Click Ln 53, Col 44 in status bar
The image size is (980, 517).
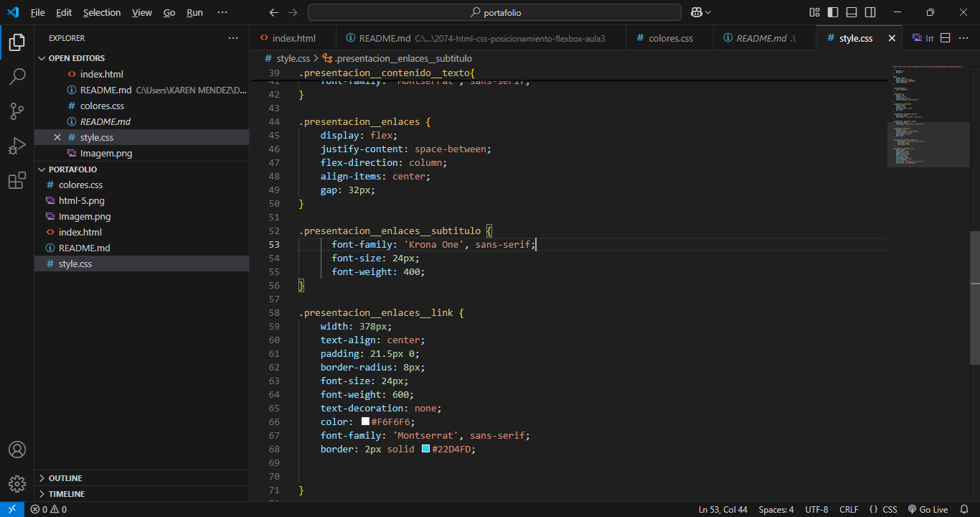pyautogui.click(x=723, y=509)
